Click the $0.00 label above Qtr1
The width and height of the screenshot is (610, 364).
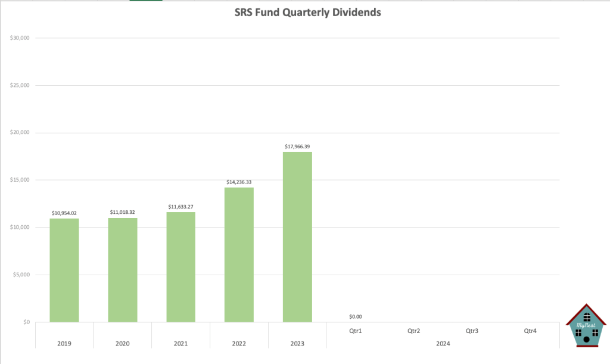[x=356, y=316]
